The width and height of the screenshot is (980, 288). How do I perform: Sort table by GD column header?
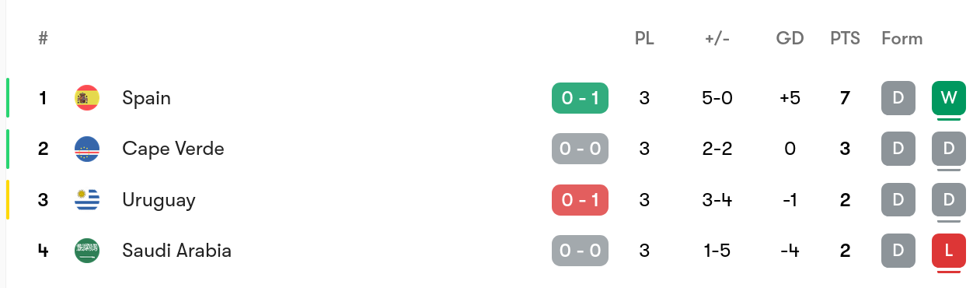click(790, 38)
